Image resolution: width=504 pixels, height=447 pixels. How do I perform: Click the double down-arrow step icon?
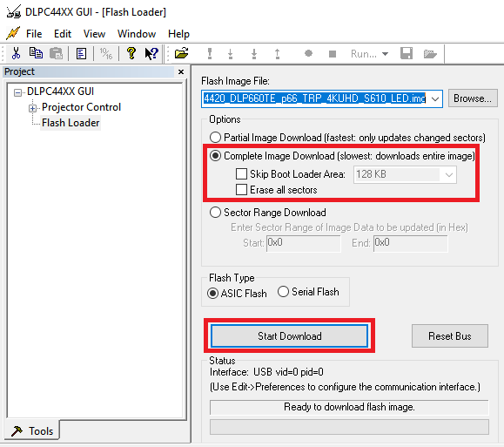(254, 54)
